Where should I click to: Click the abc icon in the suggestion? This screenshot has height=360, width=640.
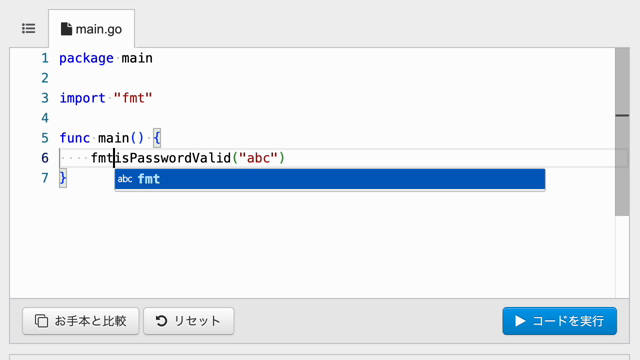(124, 179)
